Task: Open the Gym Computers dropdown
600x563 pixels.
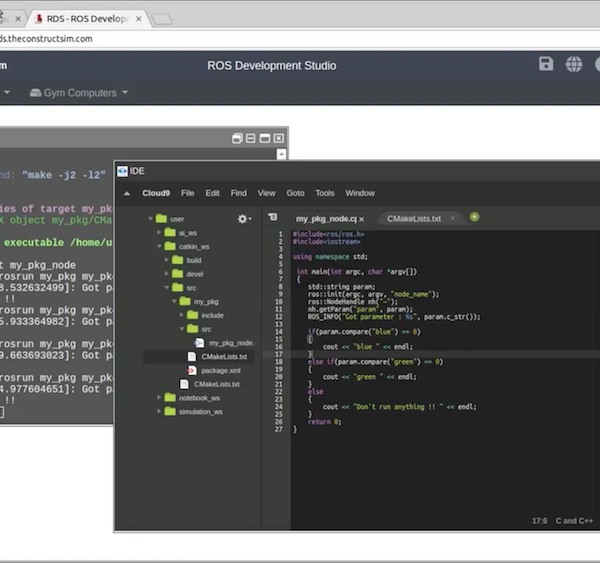Action: coord(79,93)
